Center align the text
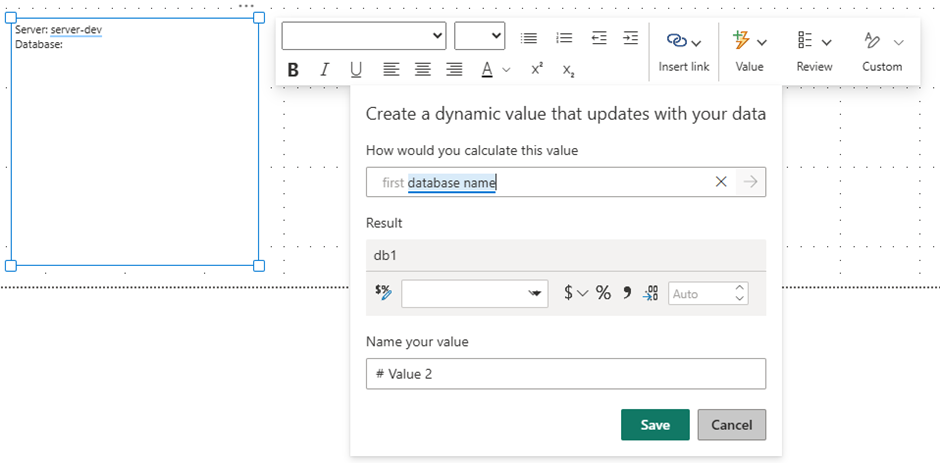This screenshot has width=940, height=463. pyautogui.click(x=423, y=70)
